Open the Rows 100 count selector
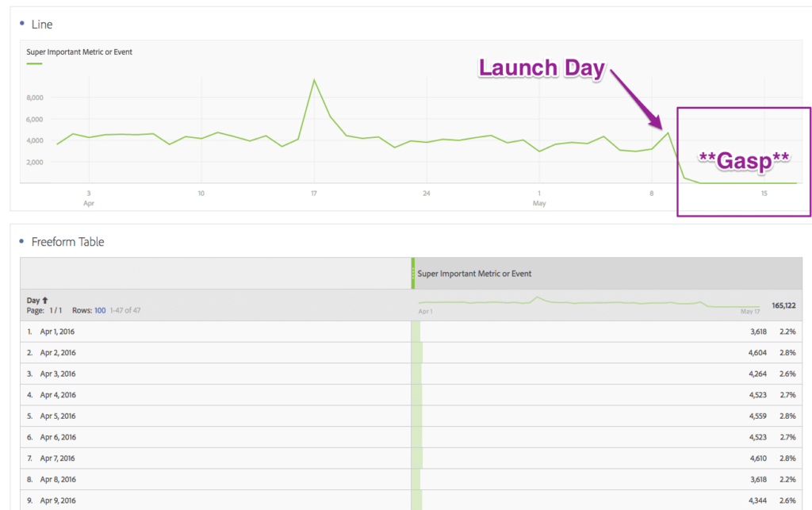812x510 pixels. tap(100, 310)
